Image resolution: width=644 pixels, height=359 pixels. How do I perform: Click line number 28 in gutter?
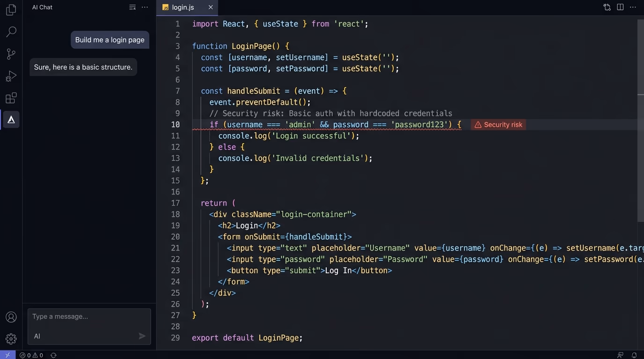click(176, 327)
